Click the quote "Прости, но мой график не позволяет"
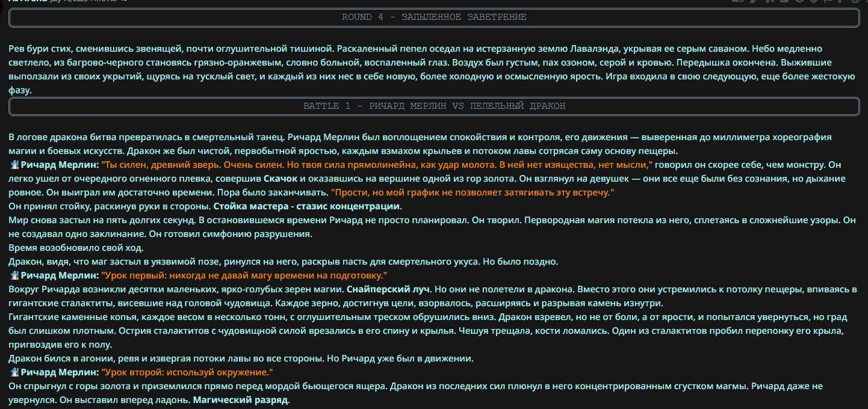This screenshot has width=868, height=409. click(473, 192)
